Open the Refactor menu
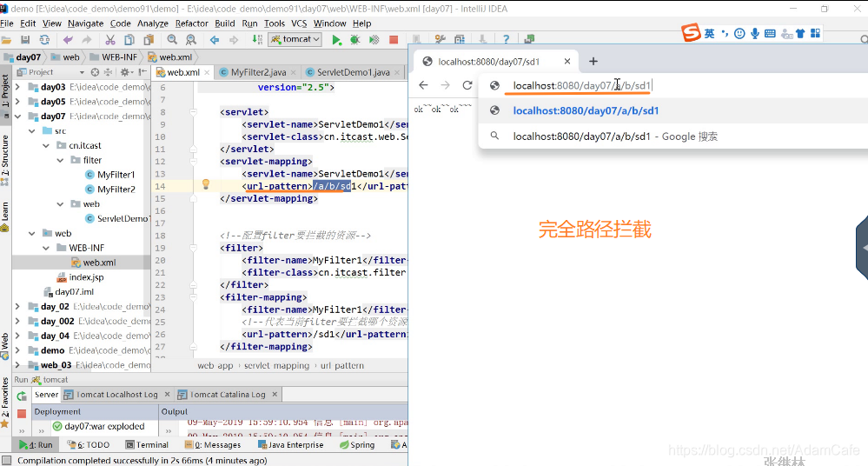 point(191,23)
